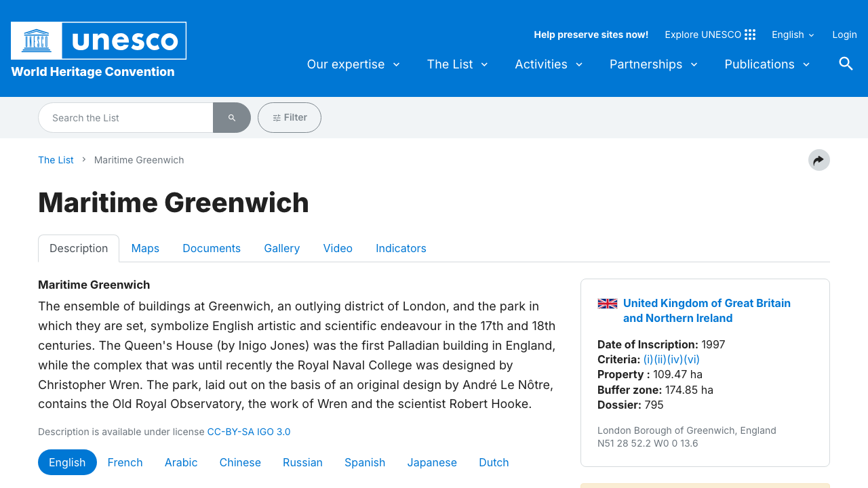Click criterion (iv) link

(x=675, y=359)
